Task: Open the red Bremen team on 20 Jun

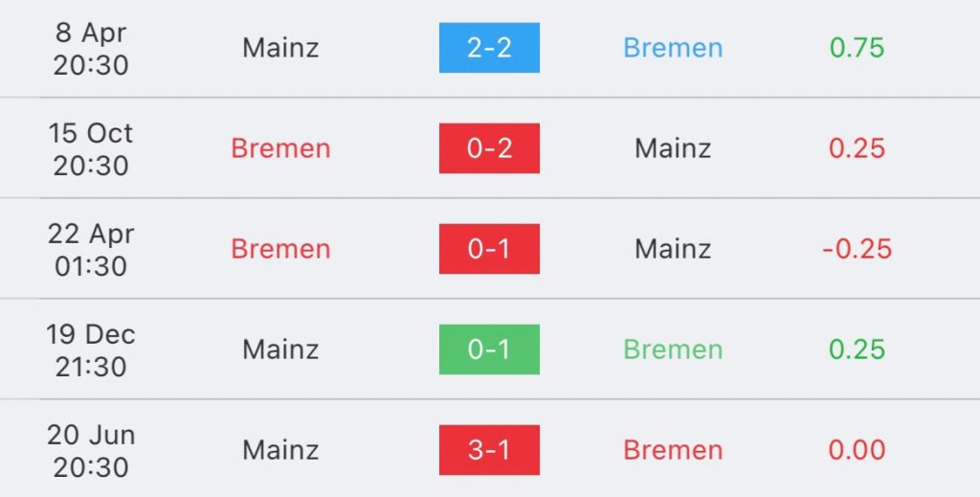Action: tap(673, 451)
